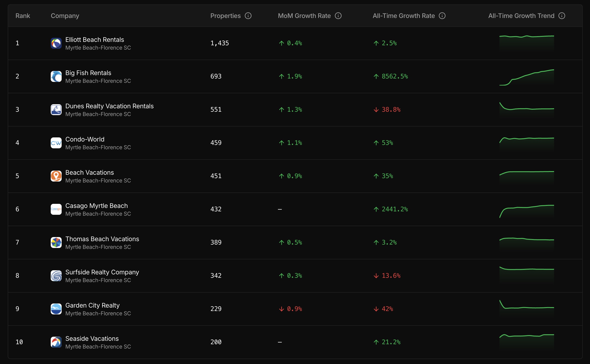Open Seaside Vacations company name

92,339
